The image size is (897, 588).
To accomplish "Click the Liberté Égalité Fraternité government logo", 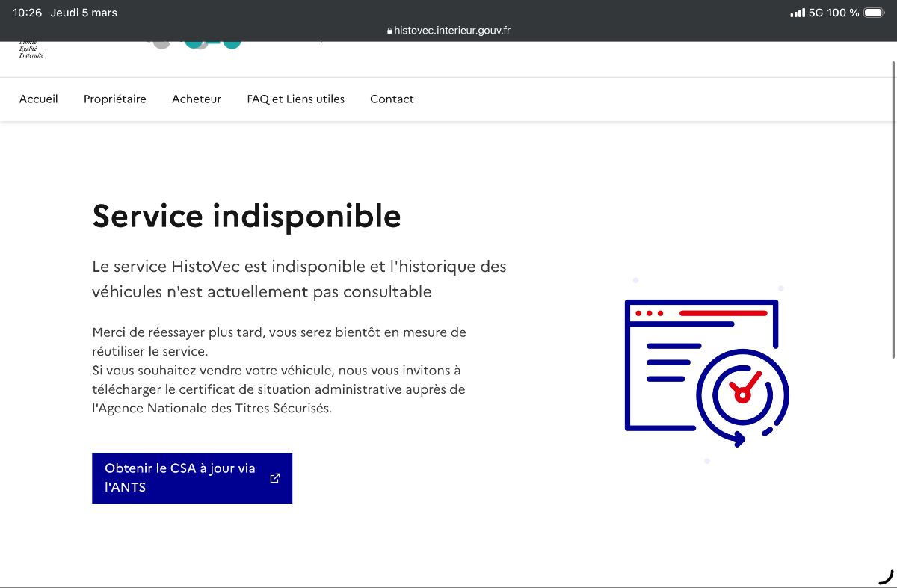I will [x=31, y=49].
